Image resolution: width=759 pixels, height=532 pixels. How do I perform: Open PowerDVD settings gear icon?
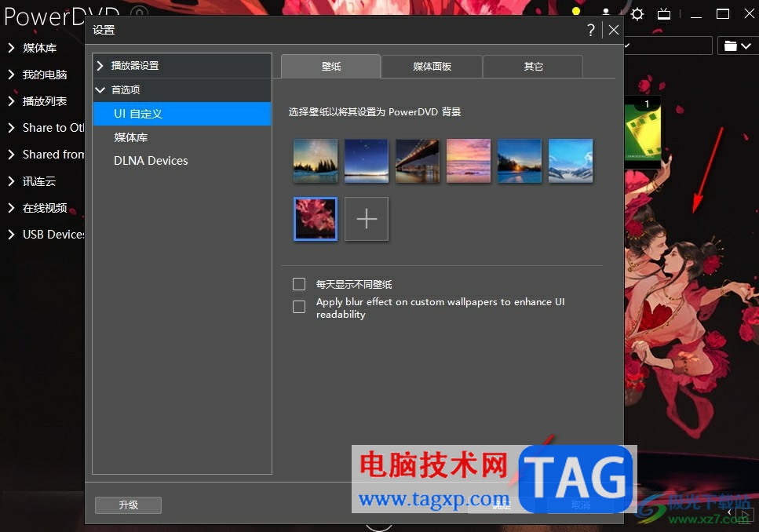click(637, 14)
